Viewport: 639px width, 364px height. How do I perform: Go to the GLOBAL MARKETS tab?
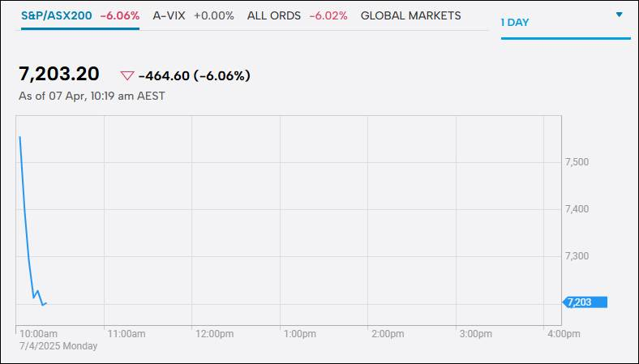click(x=410, y=16)
